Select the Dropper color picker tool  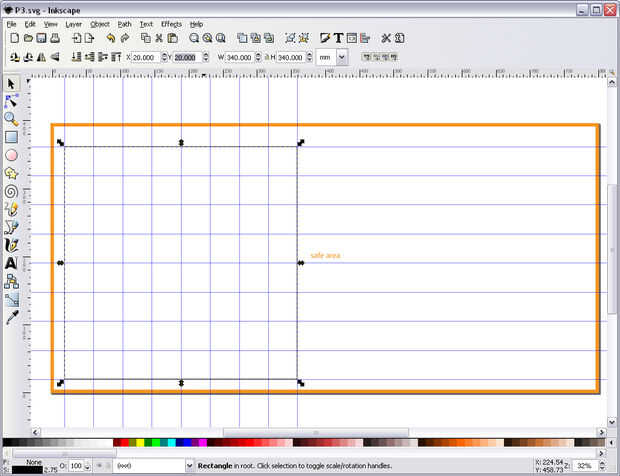(11, 317)
